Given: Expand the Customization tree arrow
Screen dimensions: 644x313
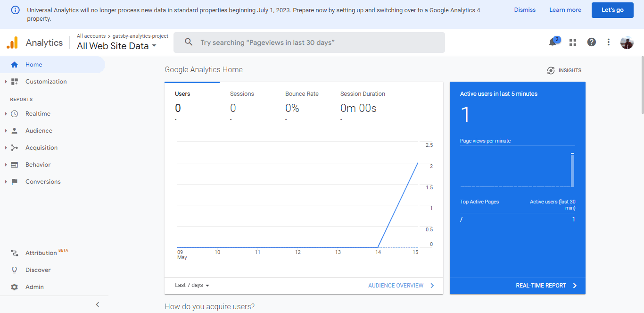Looking at the screenshot, I should coord(6,82).
